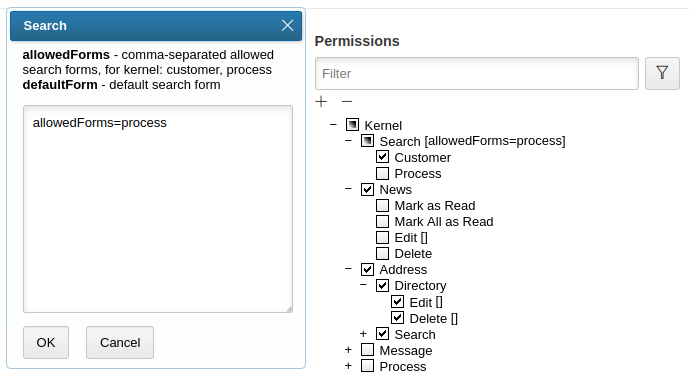Expand all permissions with plus icon
This screenshot has height=380, width=689.
tap(321, 101)
